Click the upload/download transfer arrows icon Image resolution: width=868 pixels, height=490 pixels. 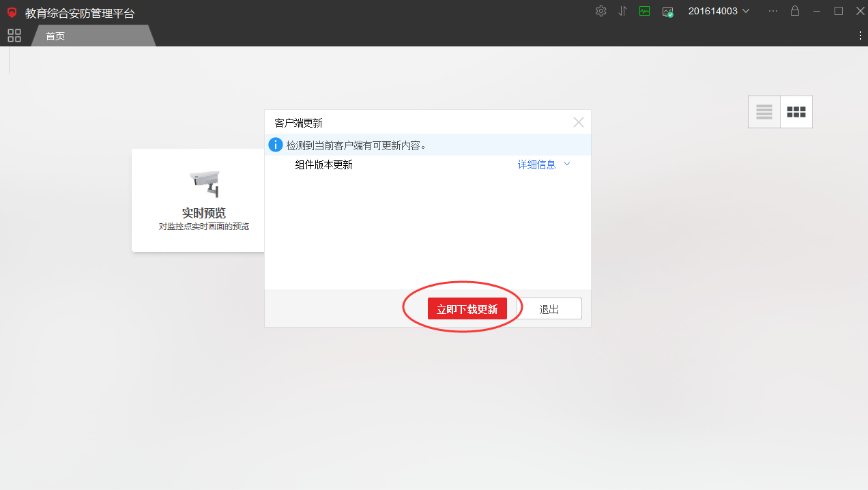(622, 11)
